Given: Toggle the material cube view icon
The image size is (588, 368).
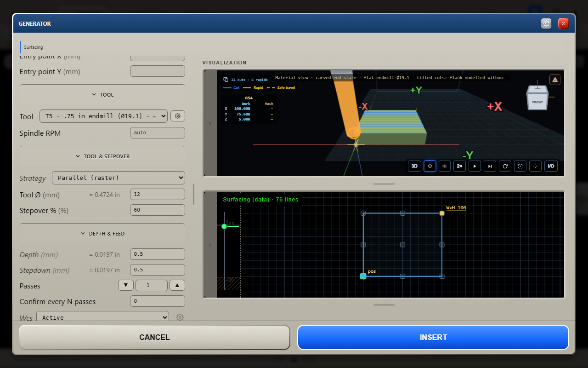Looking at the screenshot, I should [x=430, y=166].
